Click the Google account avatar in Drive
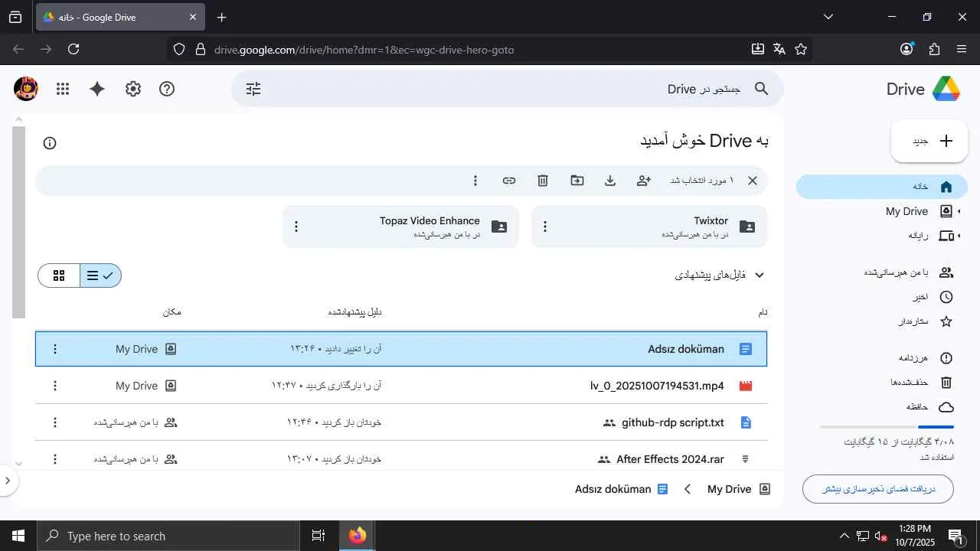 pos(26,89)
